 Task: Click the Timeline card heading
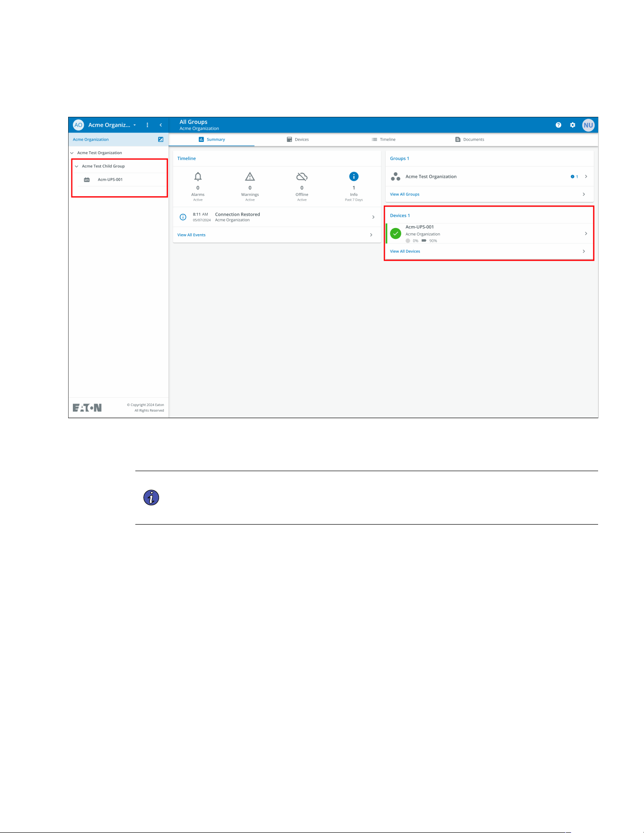click(x=186, y=158)
